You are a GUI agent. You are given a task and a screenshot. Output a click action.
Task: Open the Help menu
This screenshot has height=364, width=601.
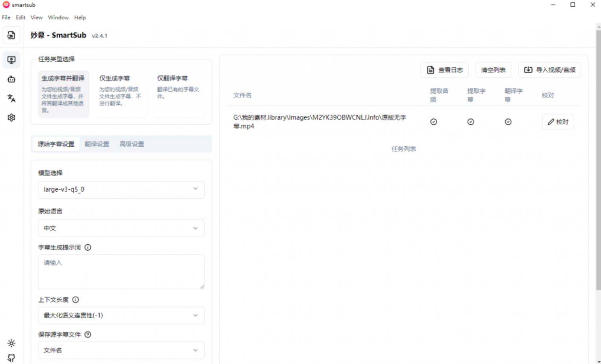click(x=80, y=17)
